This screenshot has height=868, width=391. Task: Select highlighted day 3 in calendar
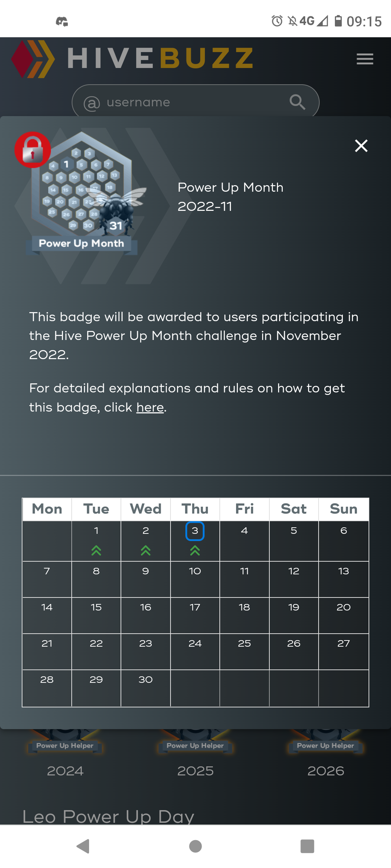195,531
